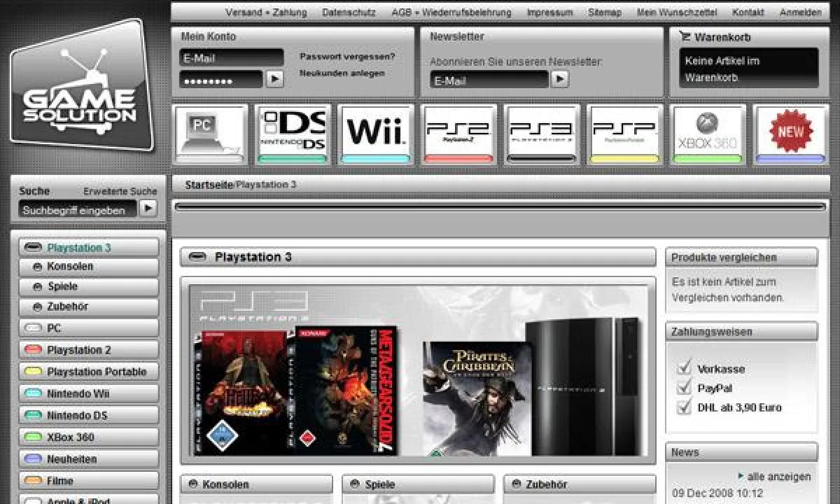The image size is (840, 504).
Task: Open the NEW items starburst icon
Action: coord(790,134)
